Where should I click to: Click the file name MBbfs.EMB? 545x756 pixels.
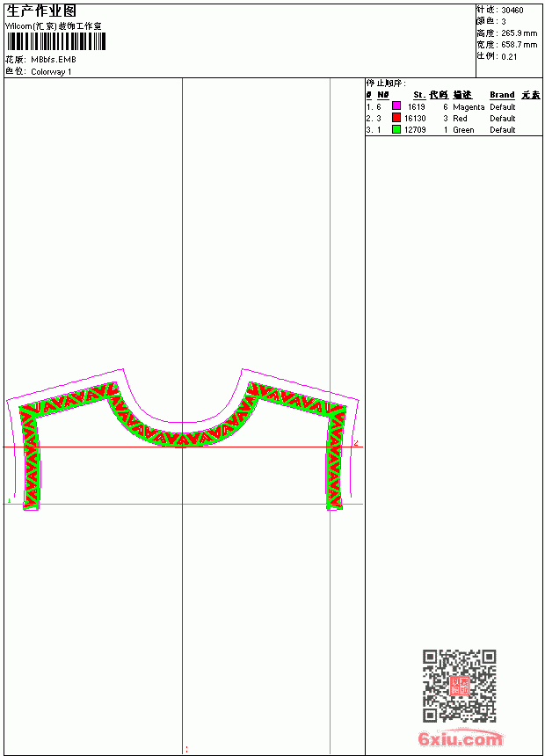point(54,60)
